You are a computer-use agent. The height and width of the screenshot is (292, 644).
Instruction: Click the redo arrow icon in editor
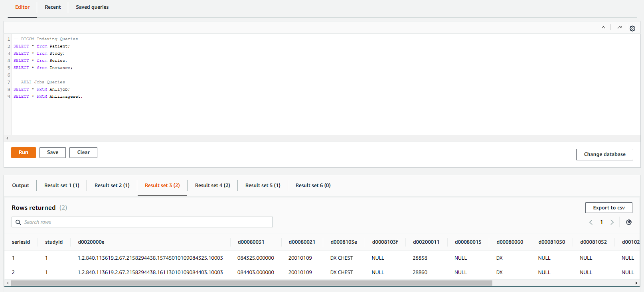(619, 28)
